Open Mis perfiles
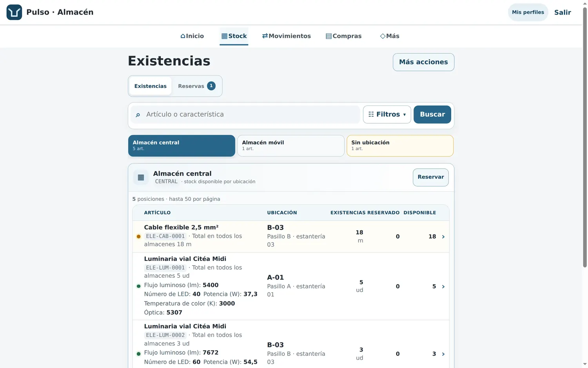Image resolution: width=588 pixels, height=368 pixels. click(x=528, y=12)
